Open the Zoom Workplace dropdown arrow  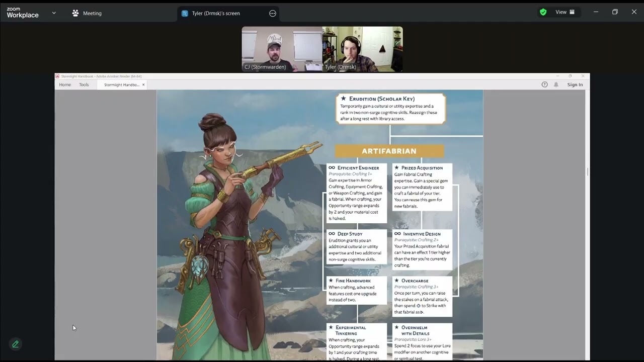[x=54, y=13]
